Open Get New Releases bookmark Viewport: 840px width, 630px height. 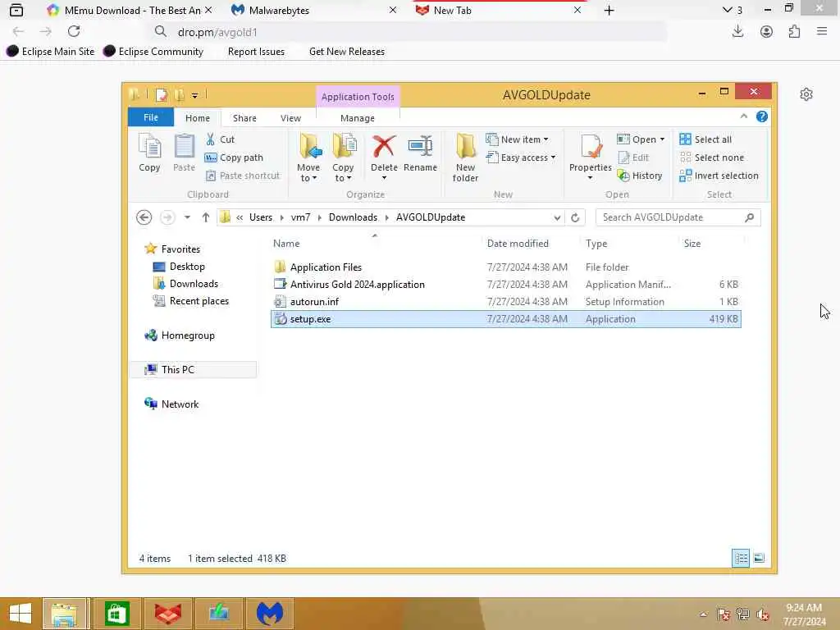click(x=347, y=52)
